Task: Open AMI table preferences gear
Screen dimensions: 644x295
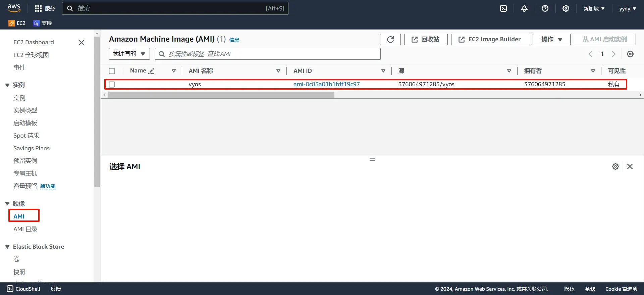Action: [630, 54]
